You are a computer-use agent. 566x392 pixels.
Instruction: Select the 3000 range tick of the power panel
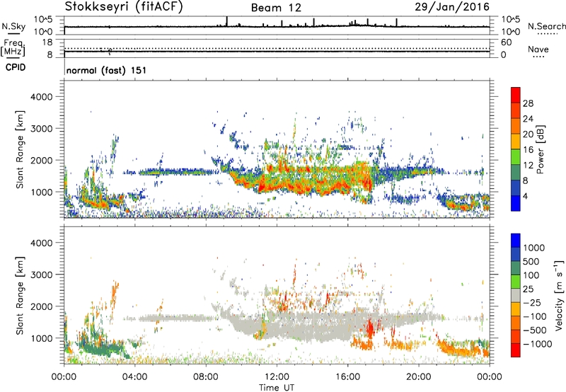tap(41, 129)
